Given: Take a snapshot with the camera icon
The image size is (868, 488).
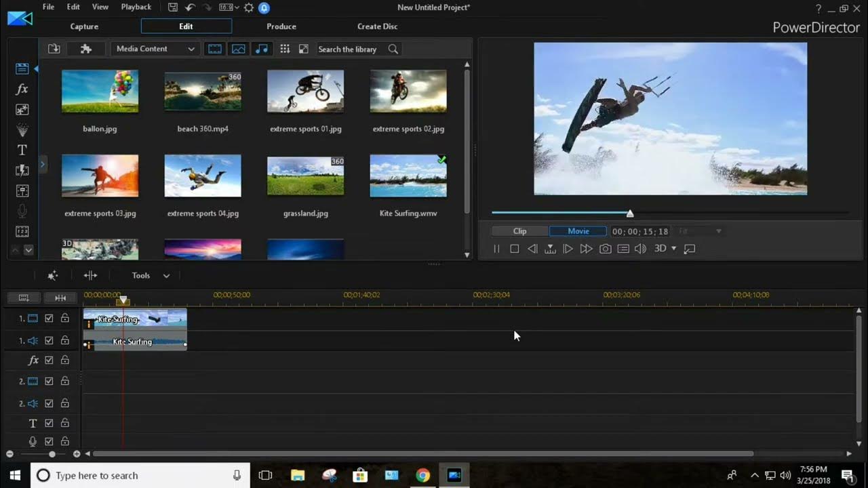Looking at the screenshot, I should (606, 249).
